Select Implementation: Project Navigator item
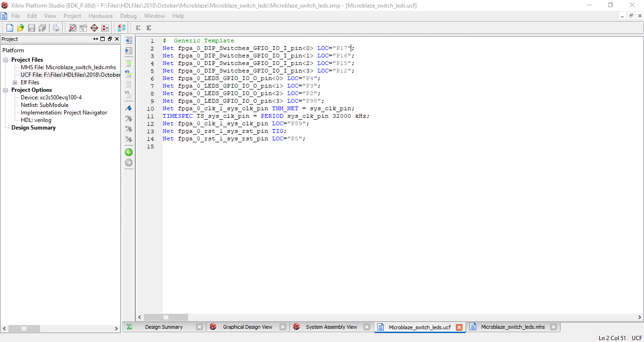The height and width of the screenshot is (342, 644). click(64, 113)
